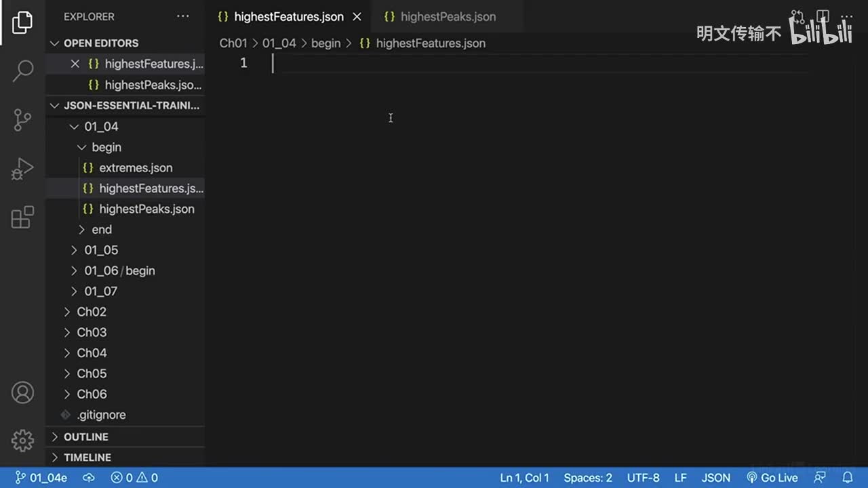This screenshot has height=488, width=868.
Task: Change indentation via Spaces: 2
Action: [x=588, y=478]
